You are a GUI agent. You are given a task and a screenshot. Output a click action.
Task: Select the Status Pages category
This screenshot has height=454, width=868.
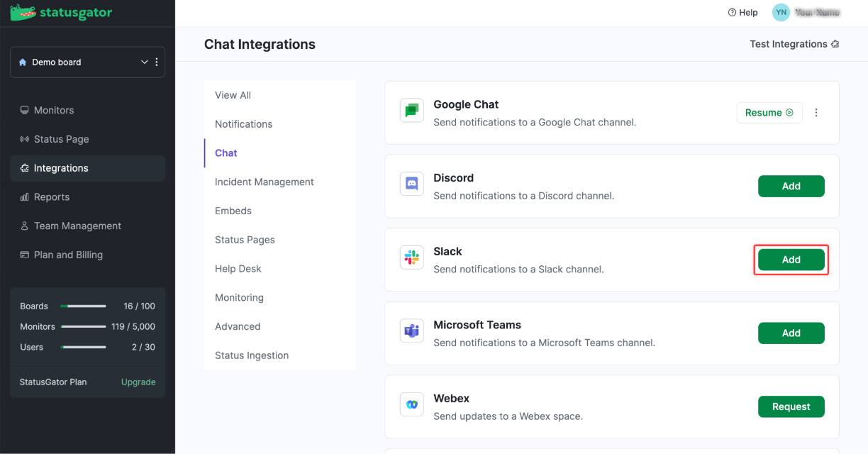coord(280,240)
